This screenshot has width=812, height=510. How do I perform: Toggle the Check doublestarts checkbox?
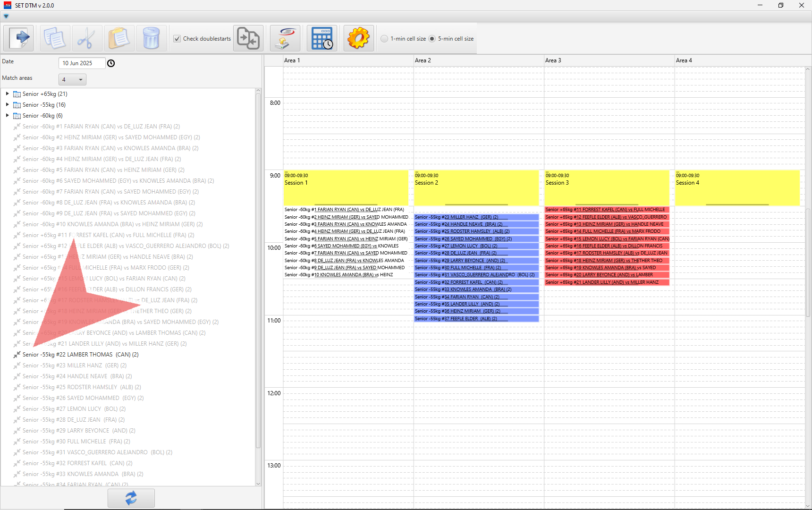coord(177,39)
